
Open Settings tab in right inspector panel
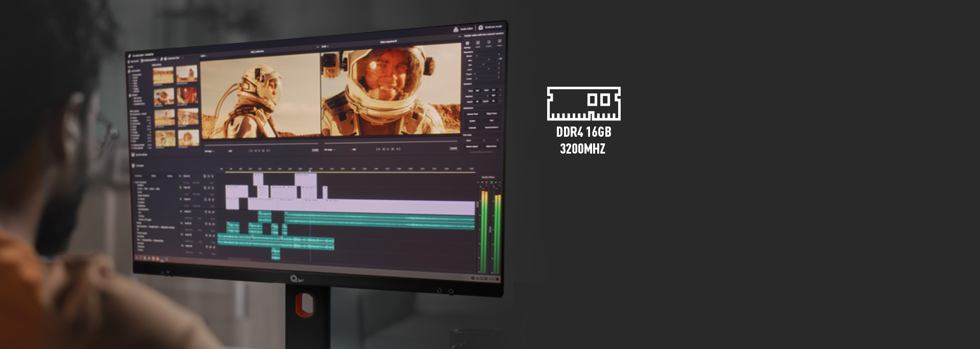click(467, 45)
